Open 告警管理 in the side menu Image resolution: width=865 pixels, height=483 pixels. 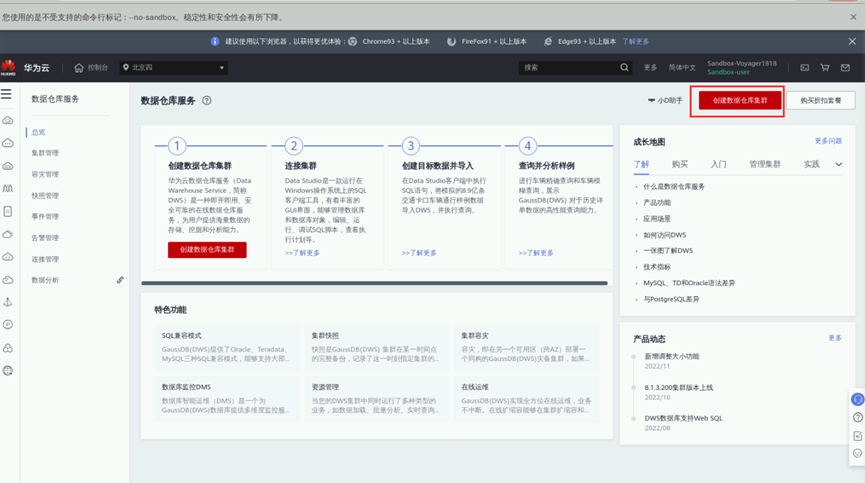45,238
